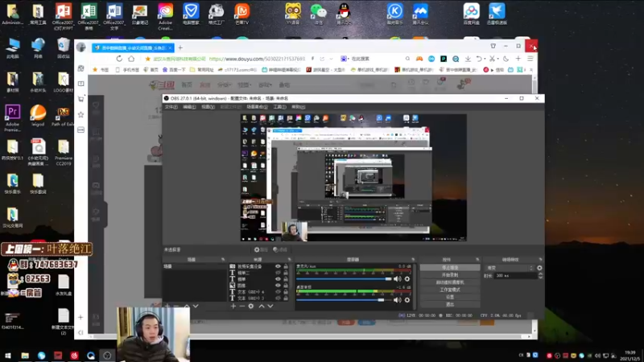Click the exit button in OBS controls
Screen dimensions: 644x362
[x=450, y=305]
